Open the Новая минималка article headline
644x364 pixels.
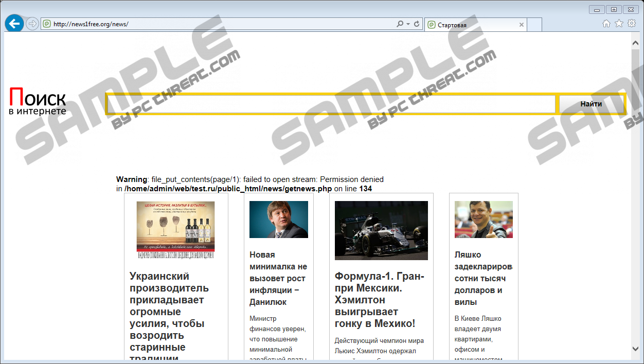pyautogui.click(x=278, y=278)
